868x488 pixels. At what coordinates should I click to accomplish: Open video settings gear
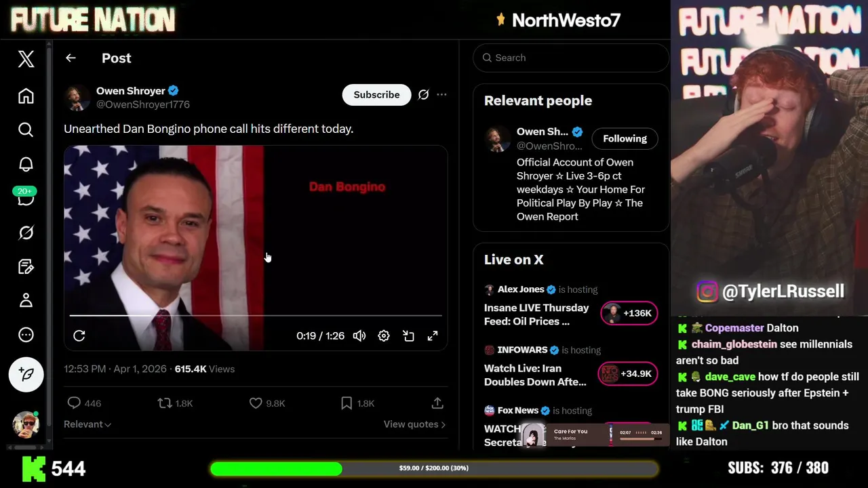384,335
